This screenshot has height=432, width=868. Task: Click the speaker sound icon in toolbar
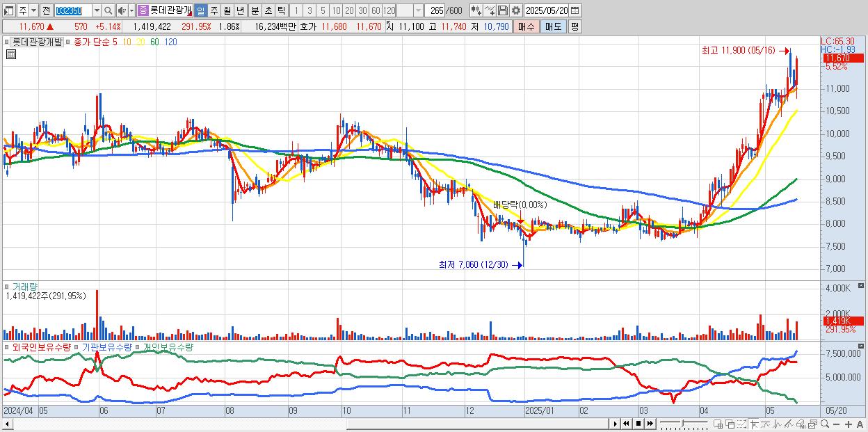point(122,10)
